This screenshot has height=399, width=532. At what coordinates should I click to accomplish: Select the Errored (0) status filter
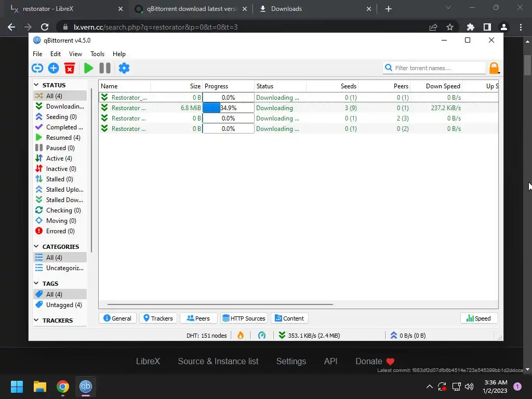(60, 231)
